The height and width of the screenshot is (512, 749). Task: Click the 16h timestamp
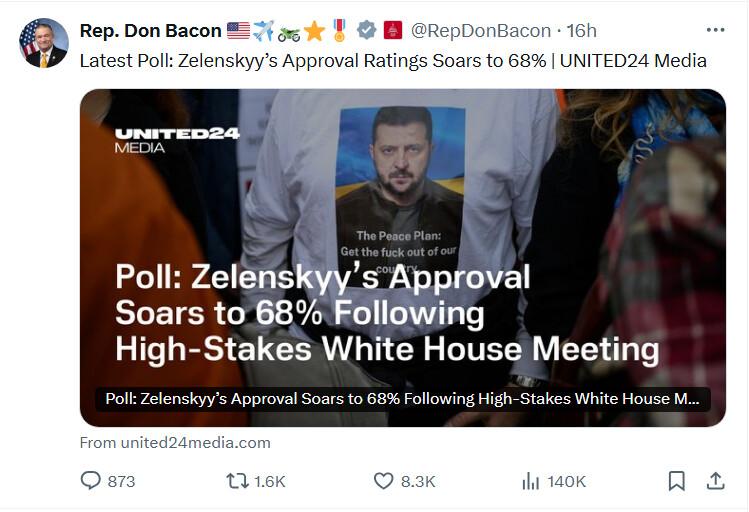pyautogui.click(x=581, y=31)
